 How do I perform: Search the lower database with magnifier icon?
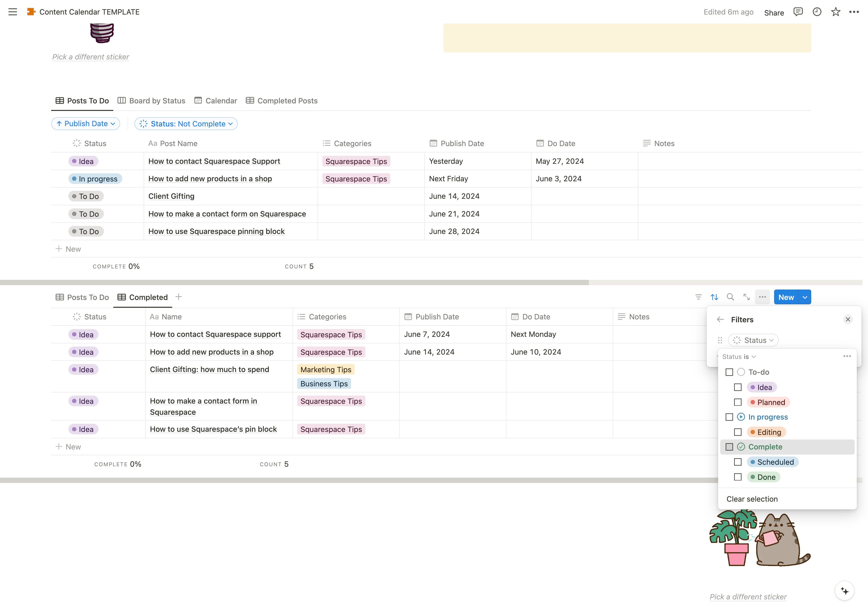[730, 297]
